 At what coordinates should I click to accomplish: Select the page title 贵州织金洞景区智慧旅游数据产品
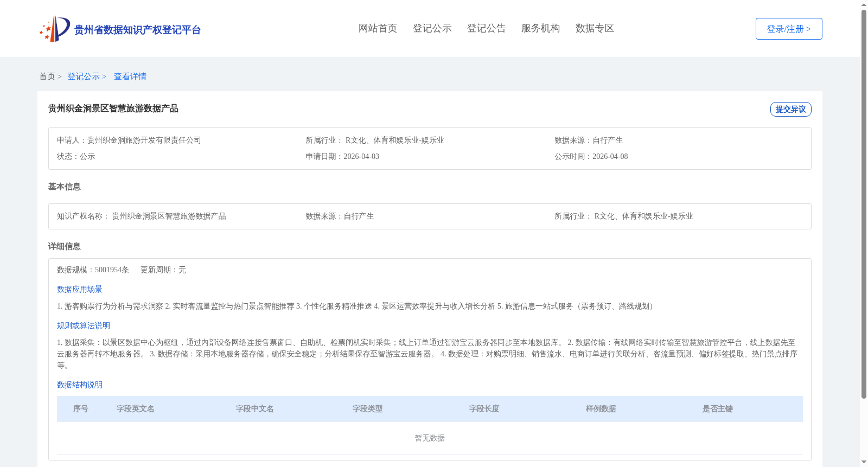tap(113, 108)
